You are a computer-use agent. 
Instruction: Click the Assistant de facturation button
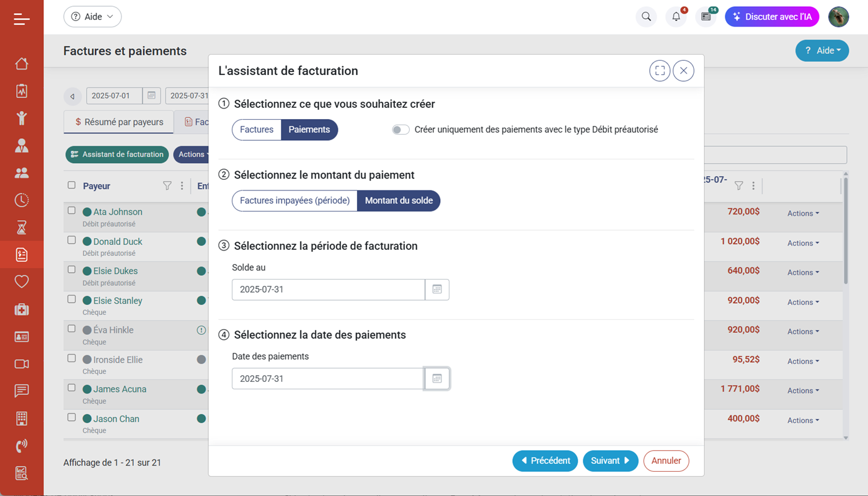(117, 154)
